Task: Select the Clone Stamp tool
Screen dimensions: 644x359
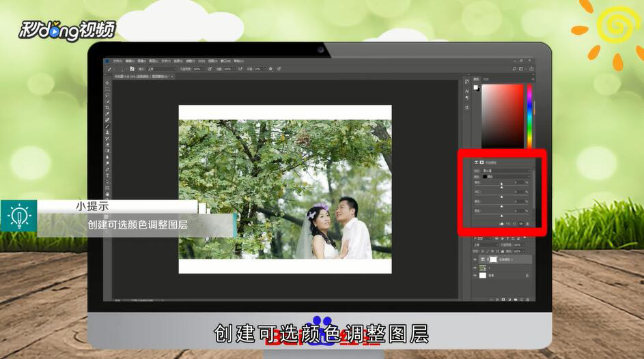Action: [107, 132]
